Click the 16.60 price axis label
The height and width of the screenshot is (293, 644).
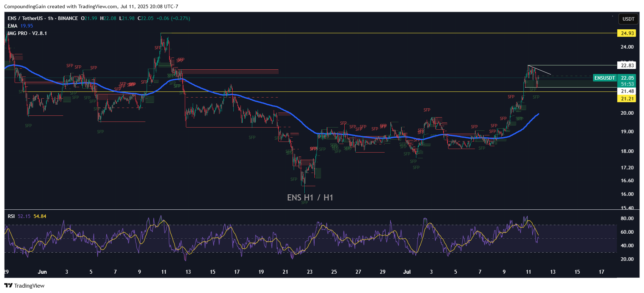pyautogui.click(x=627, y=180)
